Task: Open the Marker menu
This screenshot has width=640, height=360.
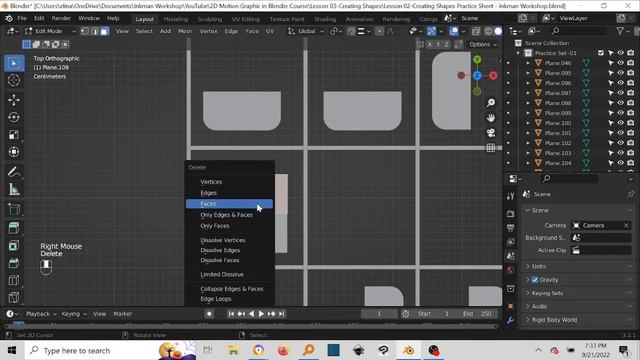Action: 122,314
